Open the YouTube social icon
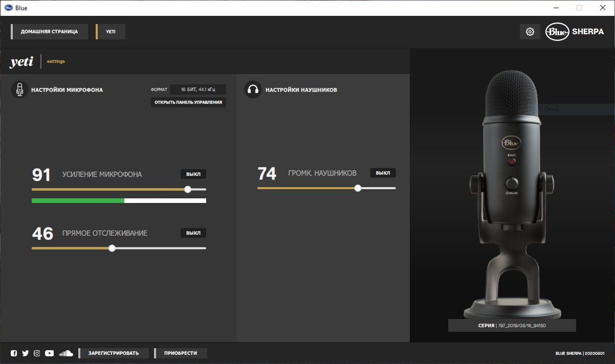This screenshot has height=364, width=615. 49,353
